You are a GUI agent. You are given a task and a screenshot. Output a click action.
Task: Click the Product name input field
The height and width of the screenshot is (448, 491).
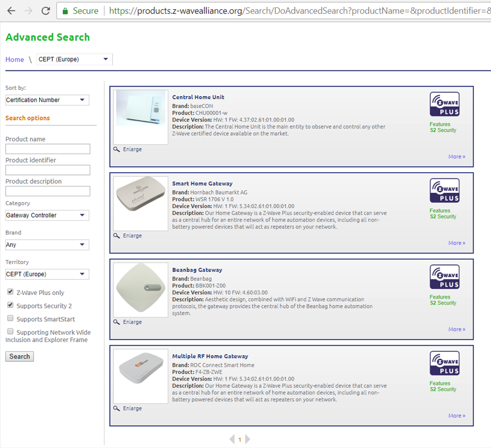[x=48, y=149]
